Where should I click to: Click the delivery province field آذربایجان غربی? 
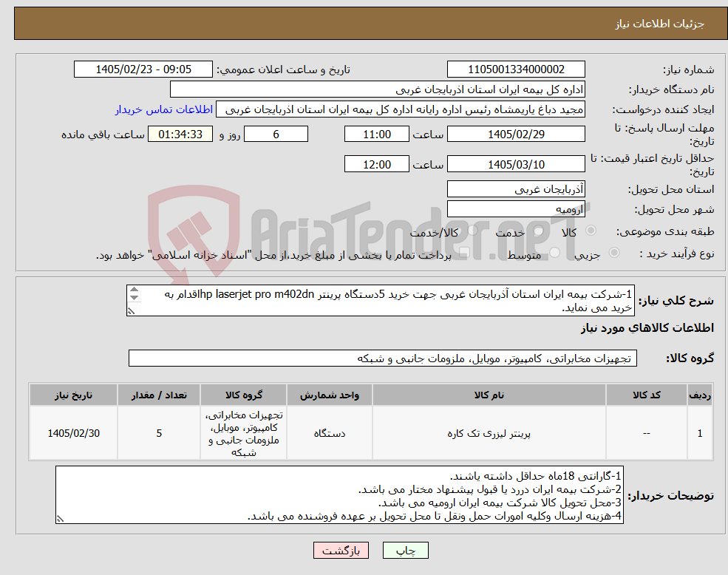point(516,189)
